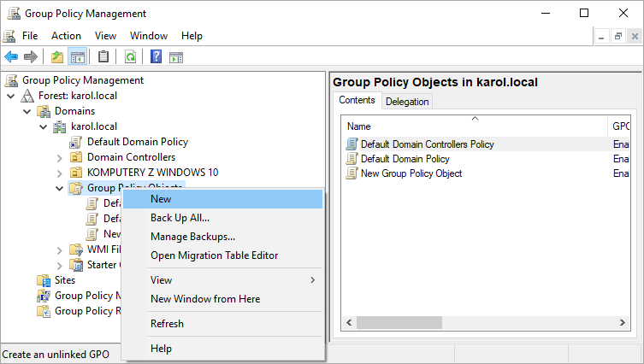Click the Name column header
This screenshot has width=644, height=364.
(359, 126)
